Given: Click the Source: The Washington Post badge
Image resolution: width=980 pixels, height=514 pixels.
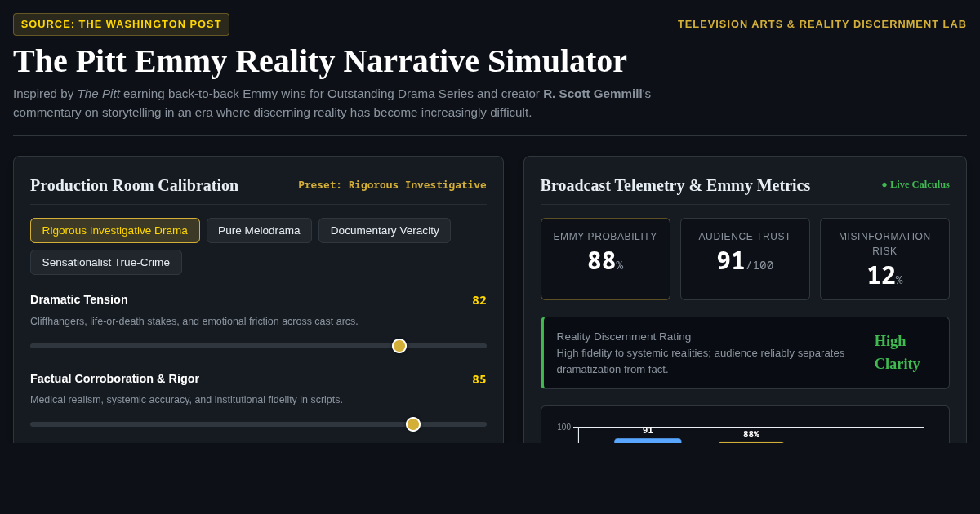Looking at the screenshot, I should [x=121, y=24].
